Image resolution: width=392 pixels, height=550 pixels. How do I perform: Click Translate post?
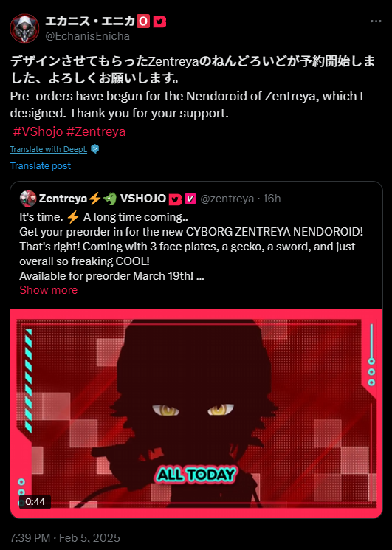pyautogui.click(x=41, y=165)
